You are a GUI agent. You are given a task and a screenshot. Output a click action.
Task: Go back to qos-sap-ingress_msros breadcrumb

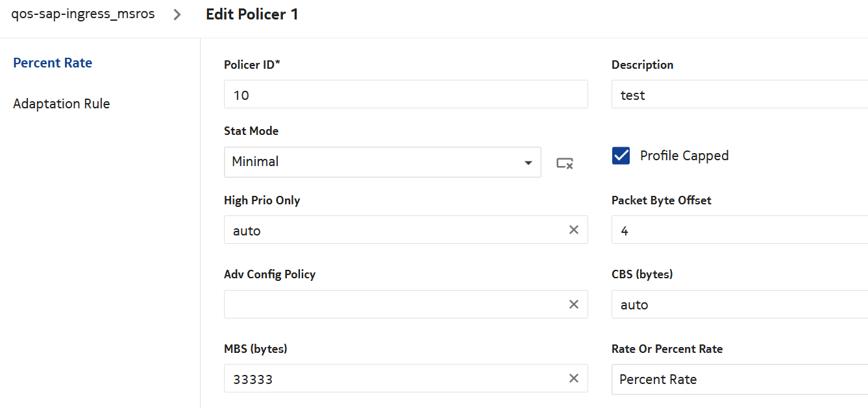click(83, 14)
